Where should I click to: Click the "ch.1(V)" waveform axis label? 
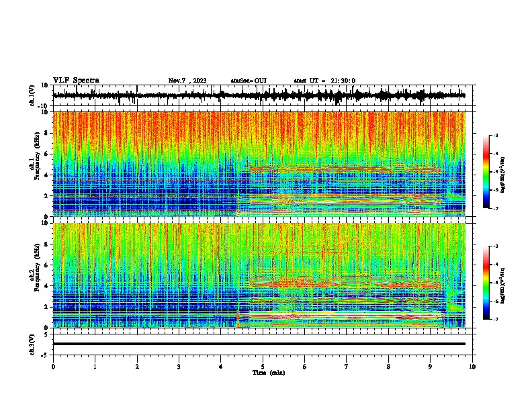(x=32, y=95)
